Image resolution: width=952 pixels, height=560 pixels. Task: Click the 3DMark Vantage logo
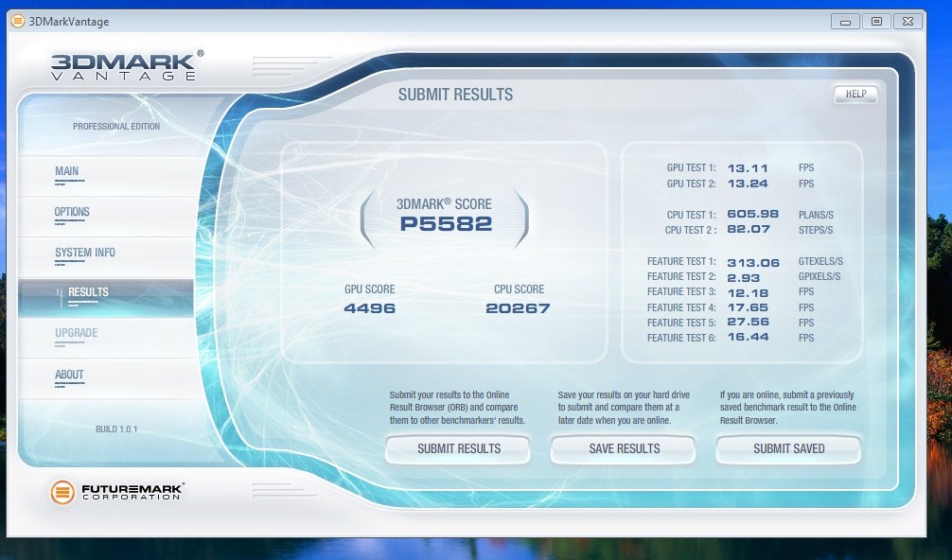[x=126, y=65]
